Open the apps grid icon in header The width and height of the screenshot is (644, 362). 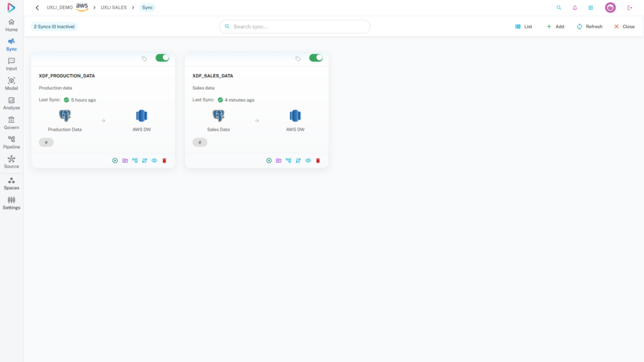591,8
